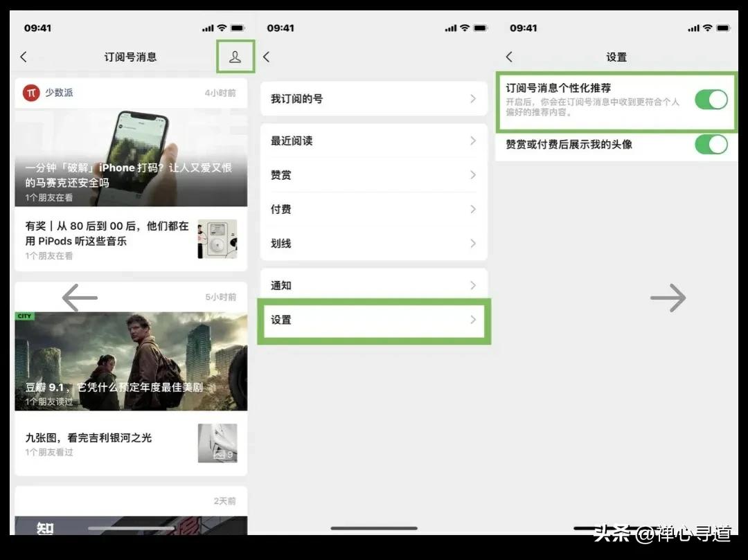This screenshot has width=748, height=560.
Task: Tap the battery icon in the status bar
Action: click(x=238, y=28)
